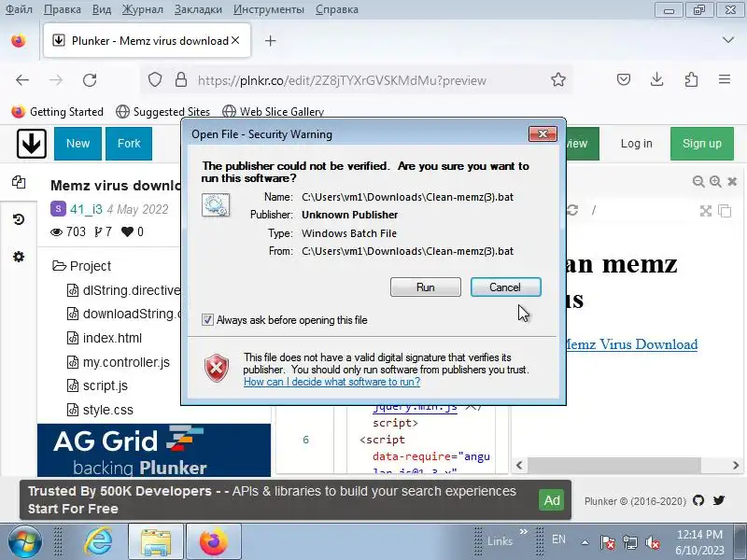Close the preview pane
Screen dimensions: 747x560
pos(732,181)
